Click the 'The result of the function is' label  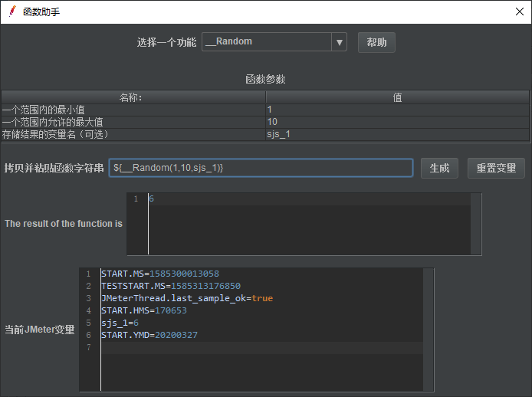[64, 224]
